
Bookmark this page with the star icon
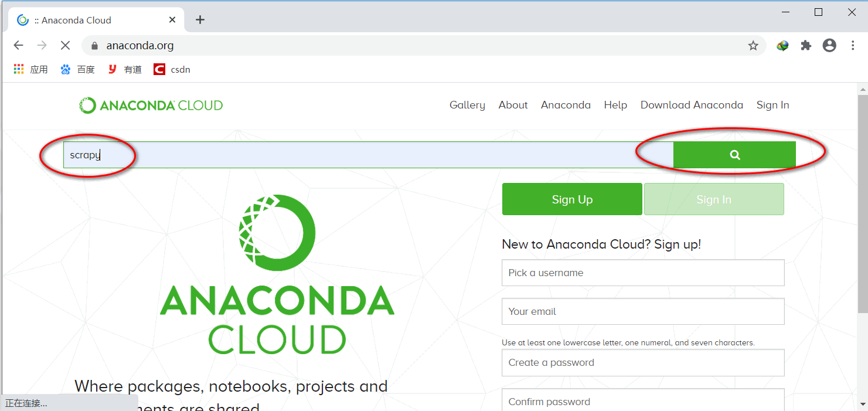(x=753, y=46)
